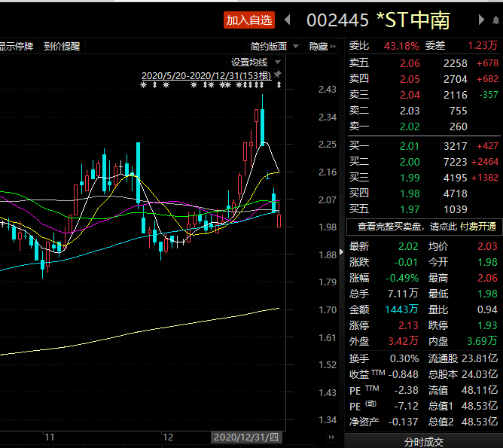Pin the date range with pushpin icon
The image size is (503, 448).
pos(278,75)
